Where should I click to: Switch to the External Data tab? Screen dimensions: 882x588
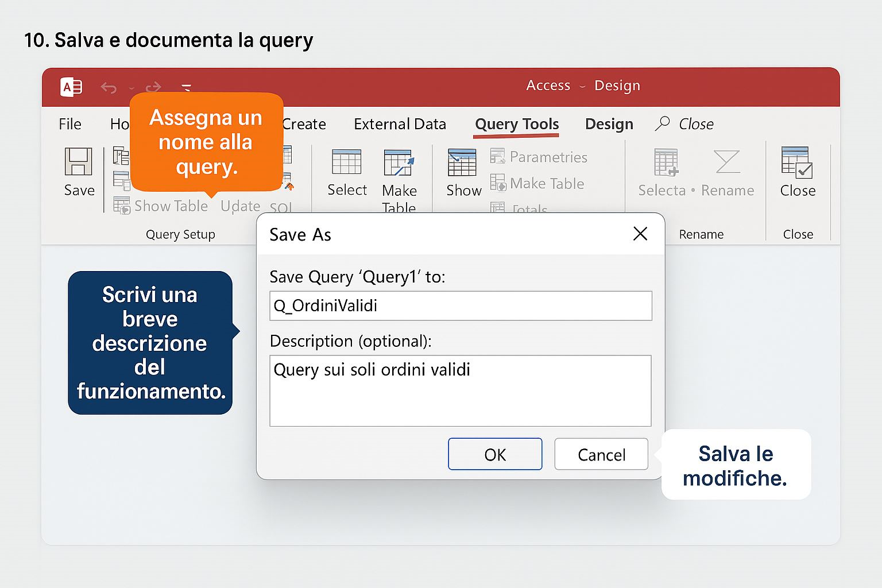tap(400, 124)
